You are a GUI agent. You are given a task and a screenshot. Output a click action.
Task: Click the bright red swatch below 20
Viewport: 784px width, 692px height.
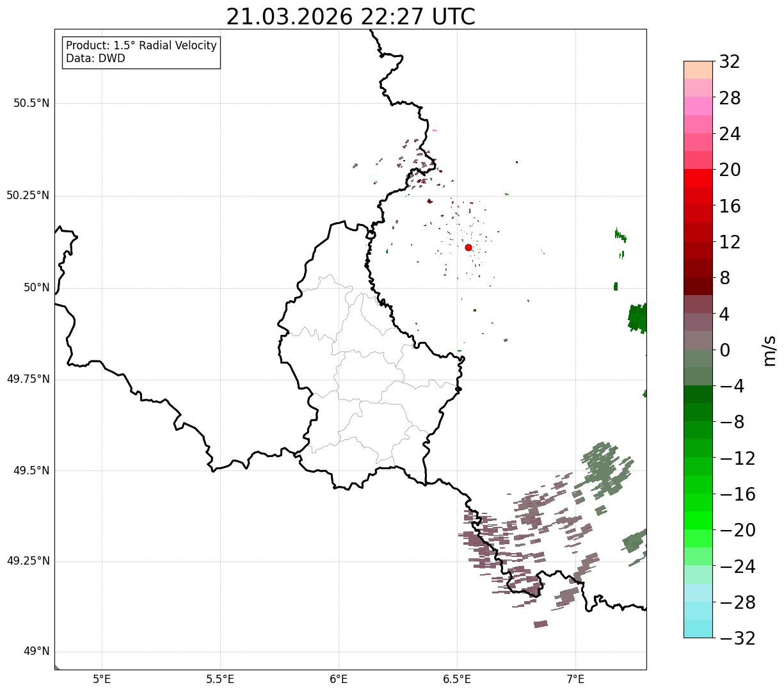[x=698, y=179]
